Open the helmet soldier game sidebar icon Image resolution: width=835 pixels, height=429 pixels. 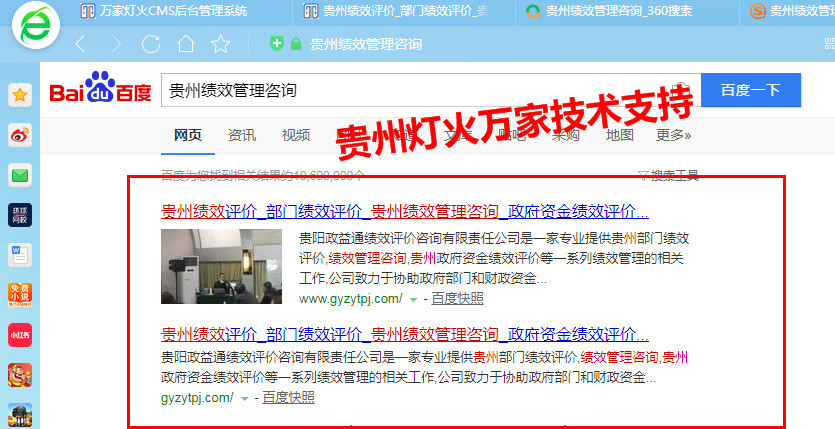[20, 415]
